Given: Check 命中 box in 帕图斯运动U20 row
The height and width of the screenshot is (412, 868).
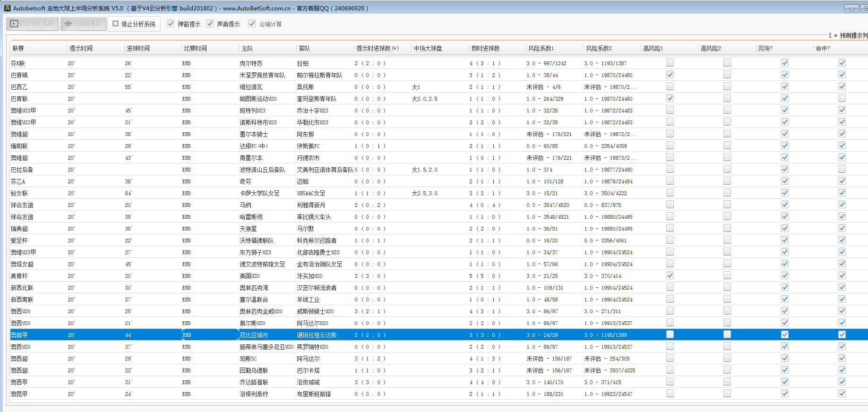Looking at the screenshot, I should click(842, 98).
